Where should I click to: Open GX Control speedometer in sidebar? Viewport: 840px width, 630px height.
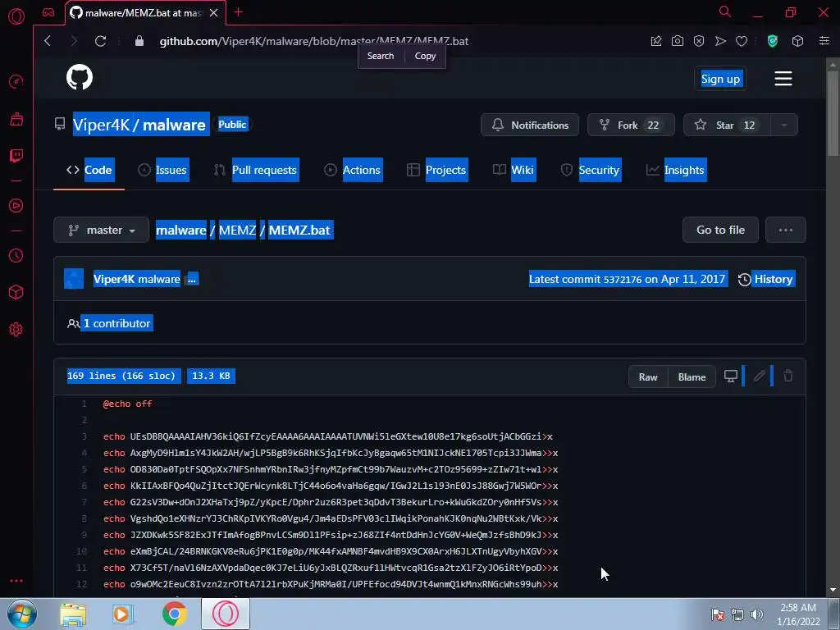click(x=16, y=81)
